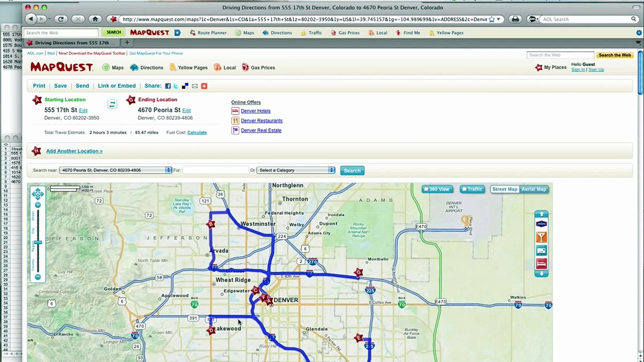Zoom out with map minus button
Viewport: 644px width, 362px height.
38,277
